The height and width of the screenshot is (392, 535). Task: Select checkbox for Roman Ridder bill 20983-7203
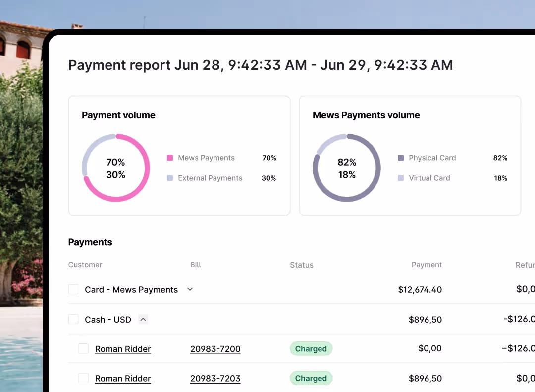click(x=84, y=378)
